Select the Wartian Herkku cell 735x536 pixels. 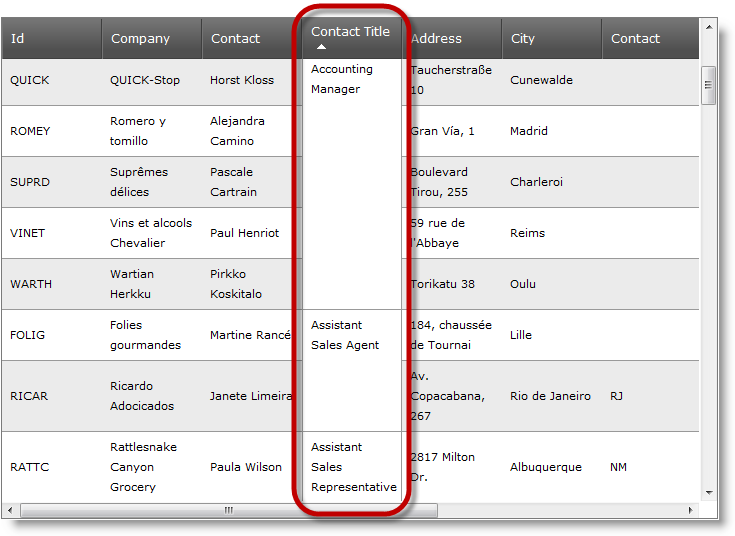point(152,284)
